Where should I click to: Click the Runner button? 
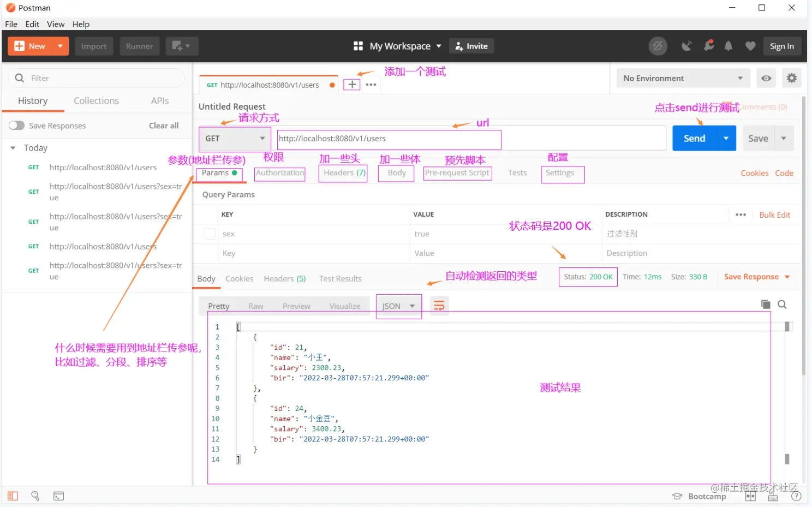[x=139, y=46]
